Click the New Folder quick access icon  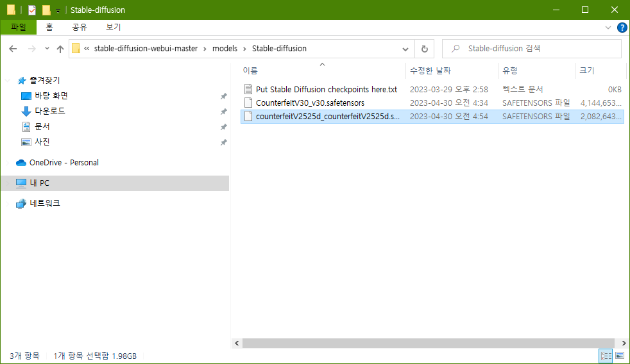pyautogui.click(x=47, y=10)
